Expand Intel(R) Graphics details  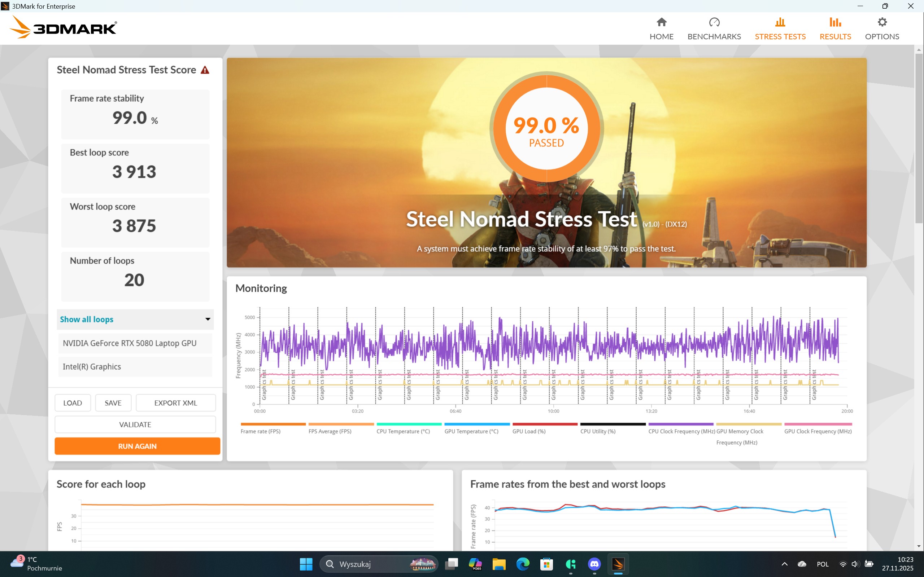135,366
